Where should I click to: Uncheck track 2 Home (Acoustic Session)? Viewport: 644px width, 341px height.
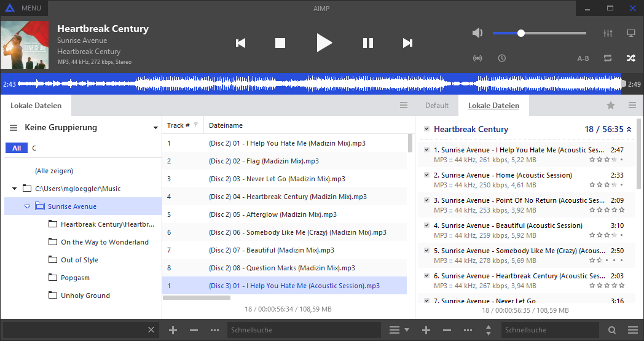[x=426, y=175]
